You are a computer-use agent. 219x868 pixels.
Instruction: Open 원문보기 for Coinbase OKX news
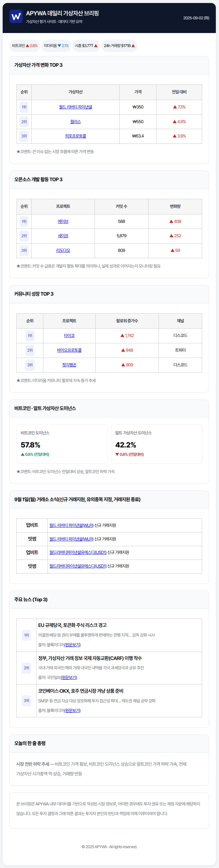coord(72,710)
